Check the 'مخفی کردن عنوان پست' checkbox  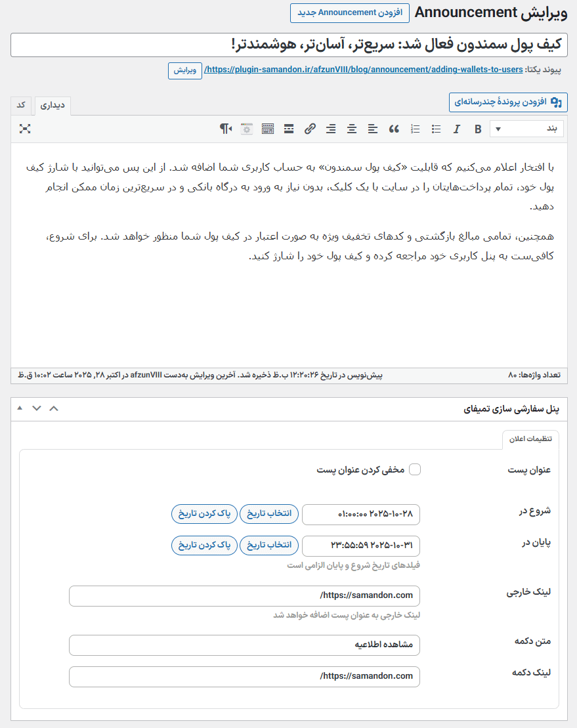[415, 469]
